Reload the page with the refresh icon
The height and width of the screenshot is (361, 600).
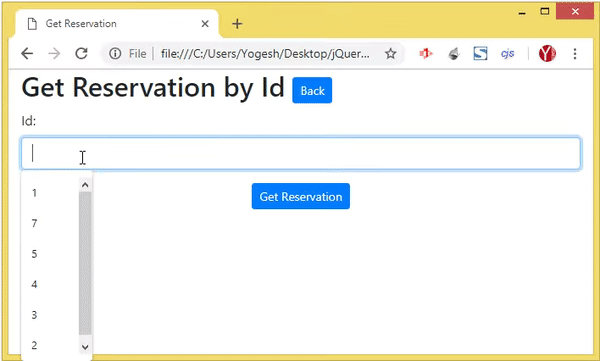point(81,54)
